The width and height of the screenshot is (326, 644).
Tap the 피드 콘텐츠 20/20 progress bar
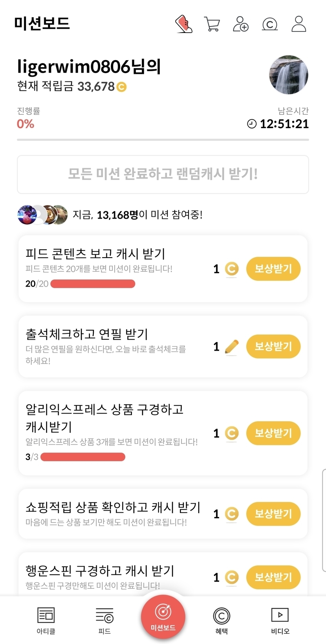pos(93,284)
